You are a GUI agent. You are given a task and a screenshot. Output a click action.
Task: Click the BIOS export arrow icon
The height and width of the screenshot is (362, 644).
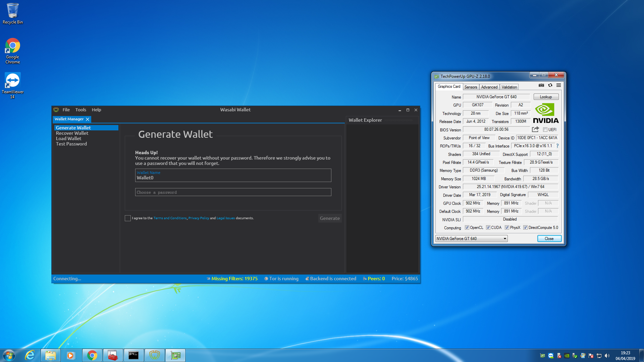(535, 129)
